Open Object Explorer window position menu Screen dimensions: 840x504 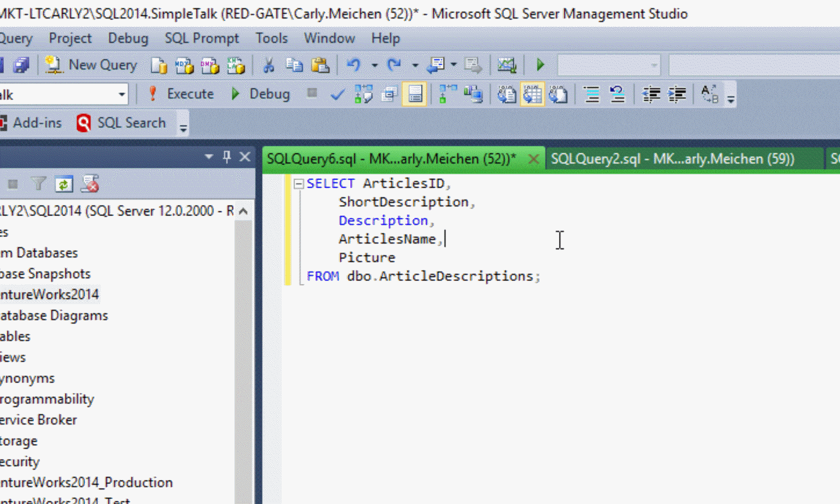coord(209,157)
